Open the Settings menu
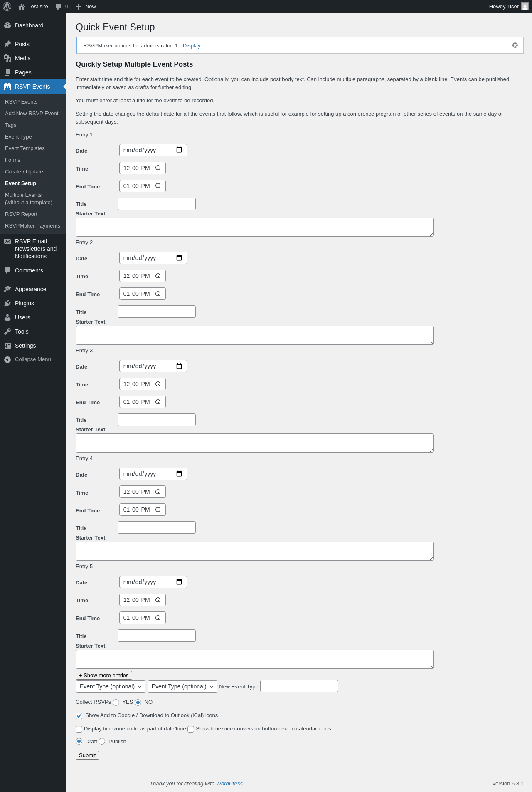Image resolution: width=532 pixels, height=792 pixels. pyautogui.click(x=33, y=346)
